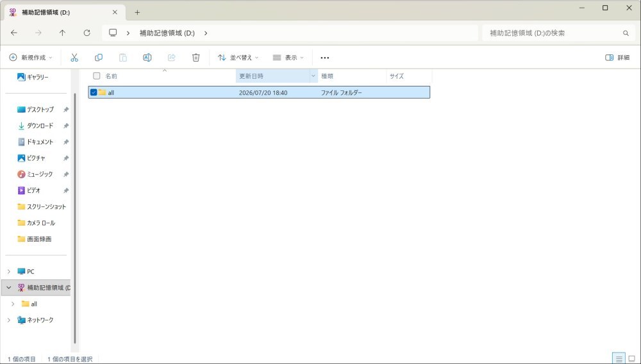Sort by the 種類 column header
The image size is (641, 364).
(x=327, y=76)
